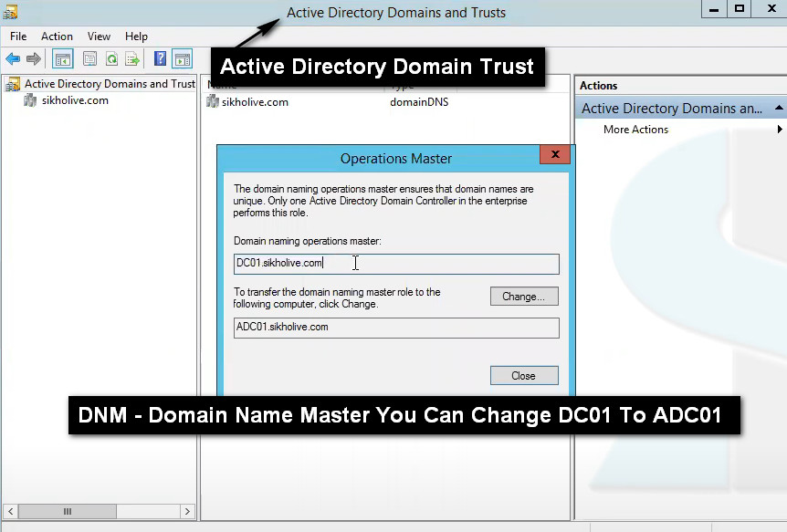Open Help via the blue question mark icon
The image size is (787, 532).
(160, 58)
